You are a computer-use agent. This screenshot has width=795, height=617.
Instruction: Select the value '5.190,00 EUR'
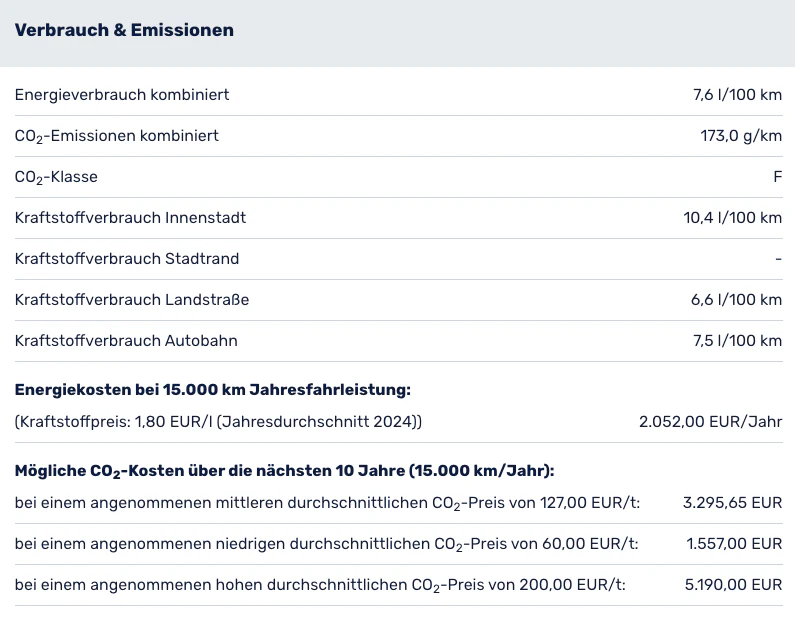(x=734, y=585)
